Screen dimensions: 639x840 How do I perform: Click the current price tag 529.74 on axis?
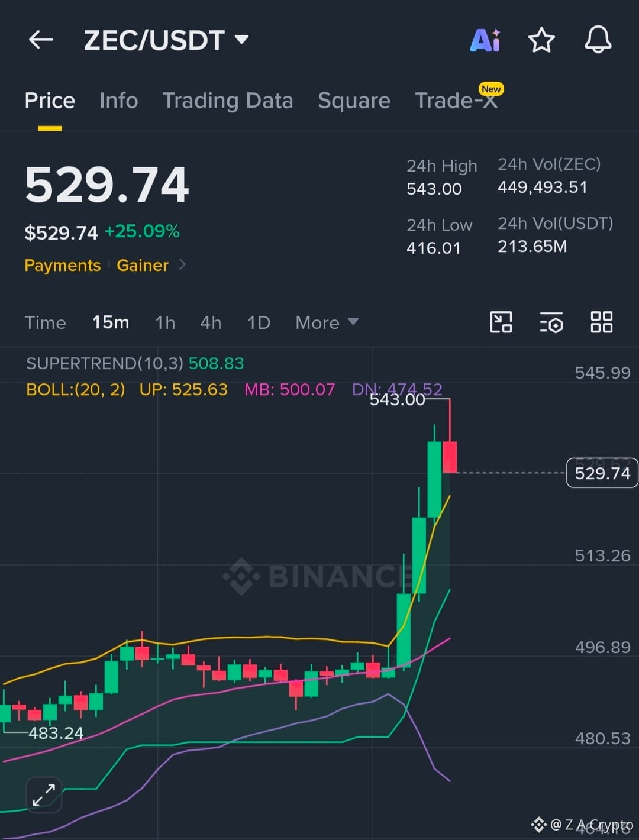click(602, 473)
